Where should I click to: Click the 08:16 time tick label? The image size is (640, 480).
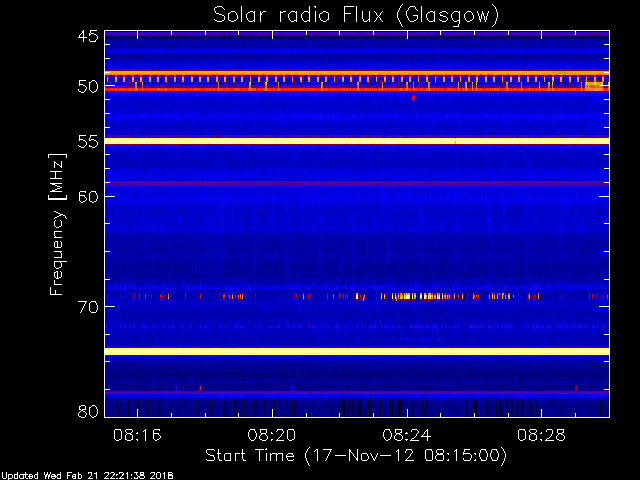137,435
